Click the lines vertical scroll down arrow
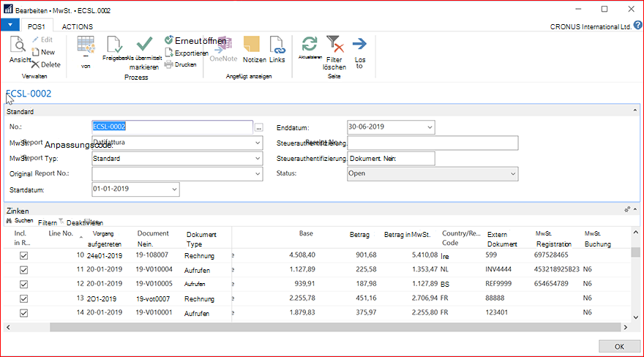This screenshot has width=644, height=357. 636,317
